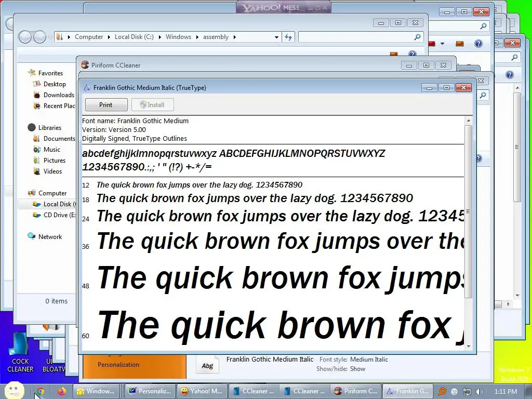Click the 'Version: Version 5.00' line

114,129
